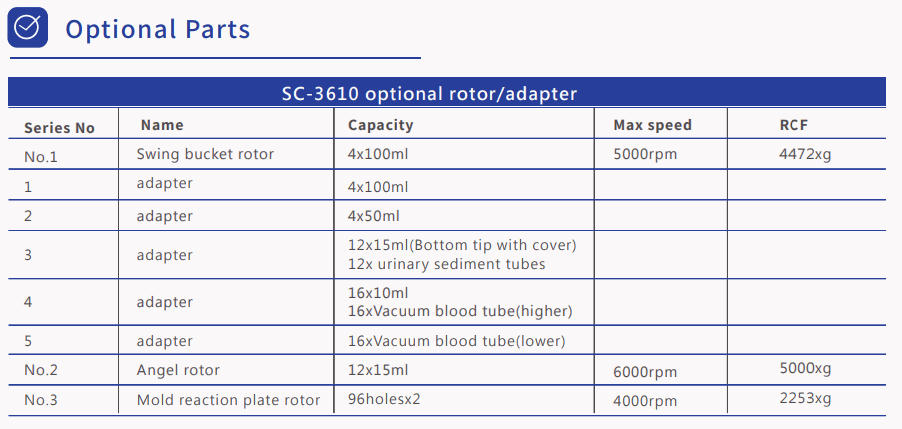Select the 4x50ml capacity cell
The height and width of the screenshot is (429, 902).
[374, 215]
